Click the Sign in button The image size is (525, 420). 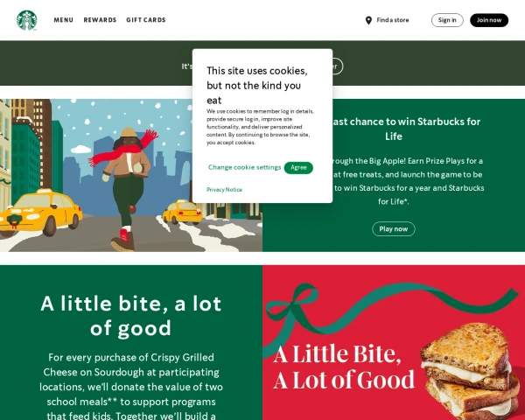click(x=447, y=20)
